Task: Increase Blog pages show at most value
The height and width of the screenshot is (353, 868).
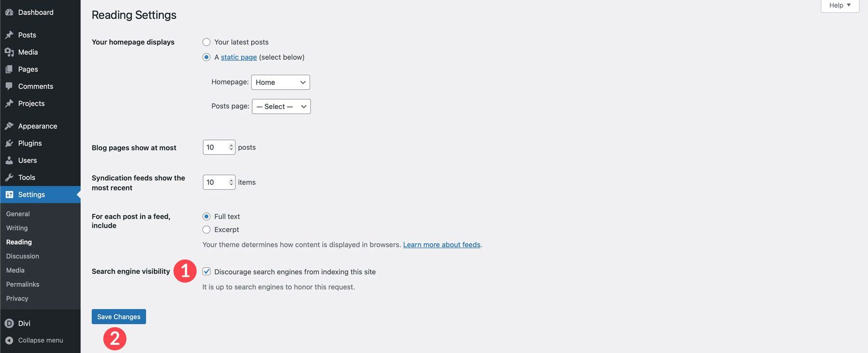Action: 232,144
